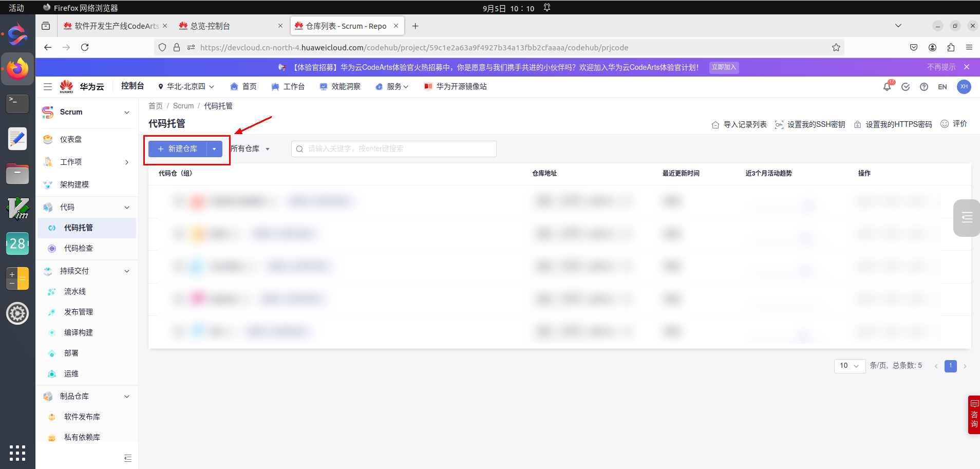The width and height of the screenshot is (980, 469).
Task: Open Calculator from the dock
Action: (x=17, y=278)
